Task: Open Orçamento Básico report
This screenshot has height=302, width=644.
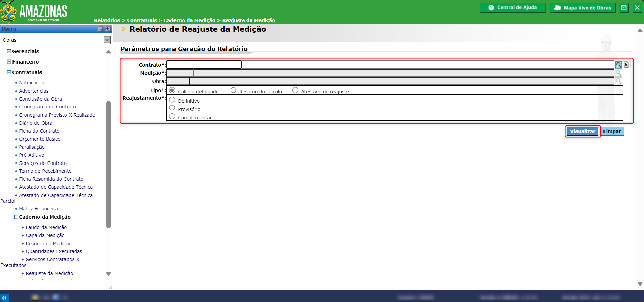Action: point(40,139)
